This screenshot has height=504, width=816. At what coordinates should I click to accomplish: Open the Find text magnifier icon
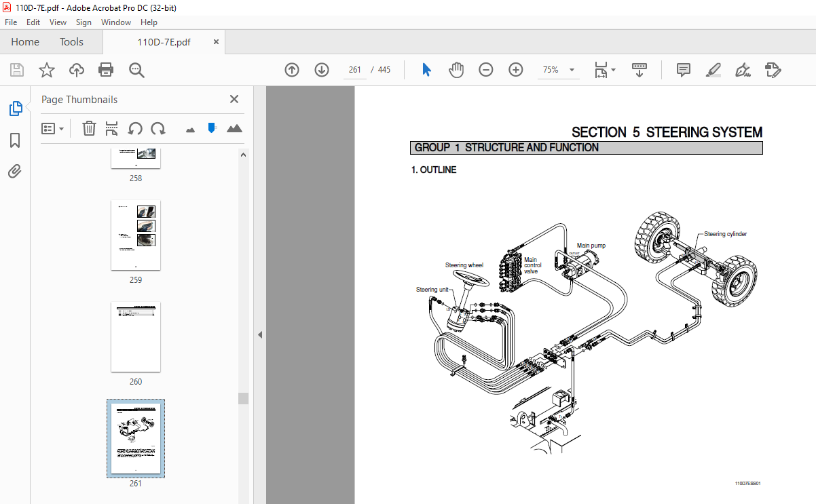[137, 70]
